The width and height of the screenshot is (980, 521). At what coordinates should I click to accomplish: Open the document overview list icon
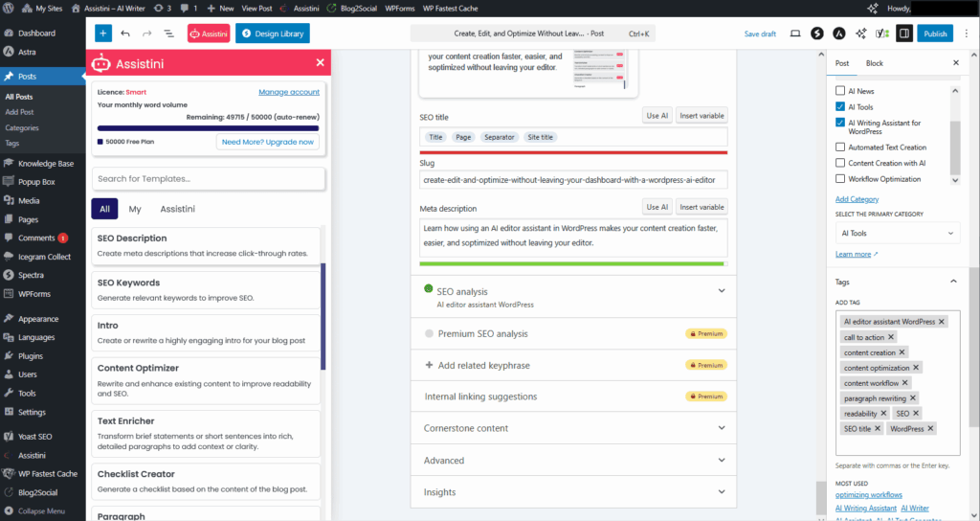pos(168,34)
